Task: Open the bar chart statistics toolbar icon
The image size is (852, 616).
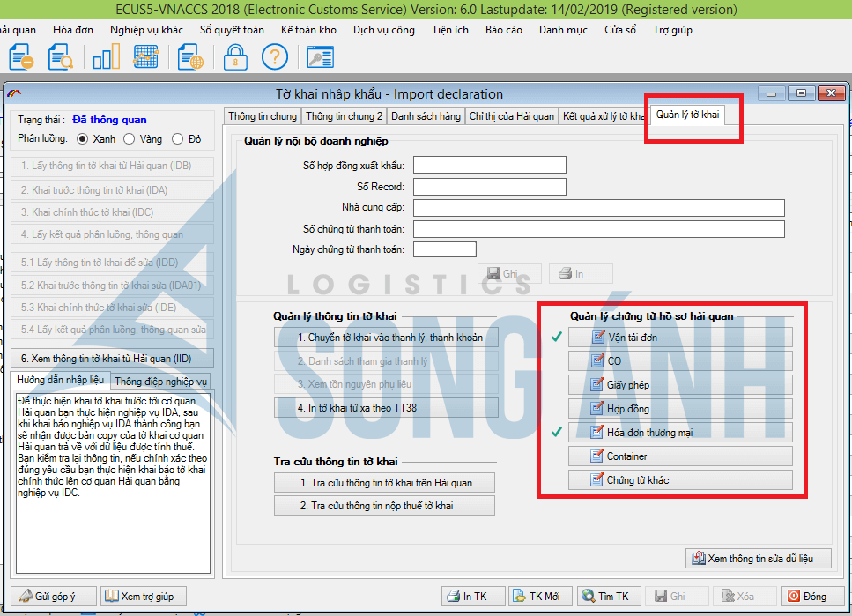Action: click(x=106, y=57)
